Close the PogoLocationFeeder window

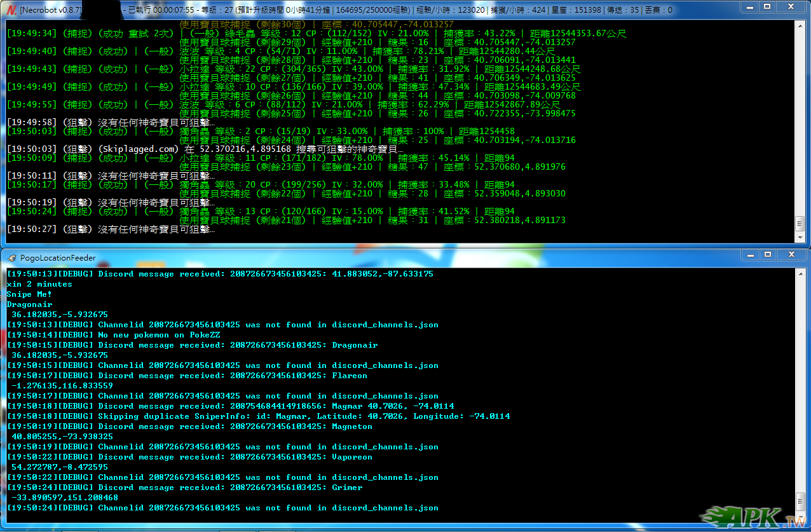pyautogui.click(x=791, y=256)
